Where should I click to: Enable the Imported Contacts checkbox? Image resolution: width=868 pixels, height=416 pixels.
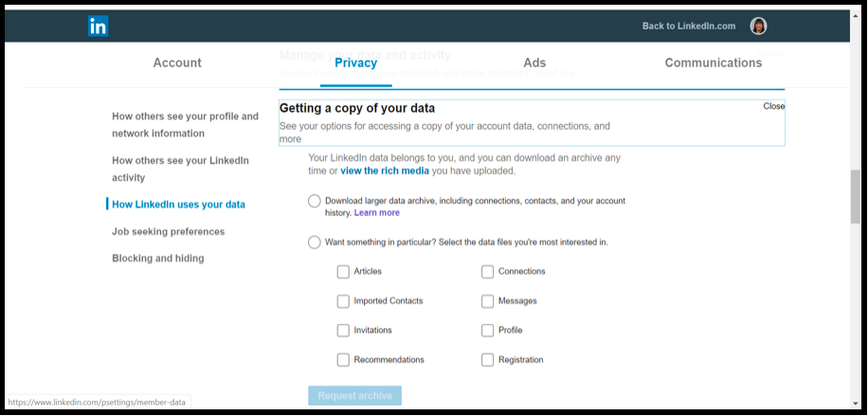(343, 301)
